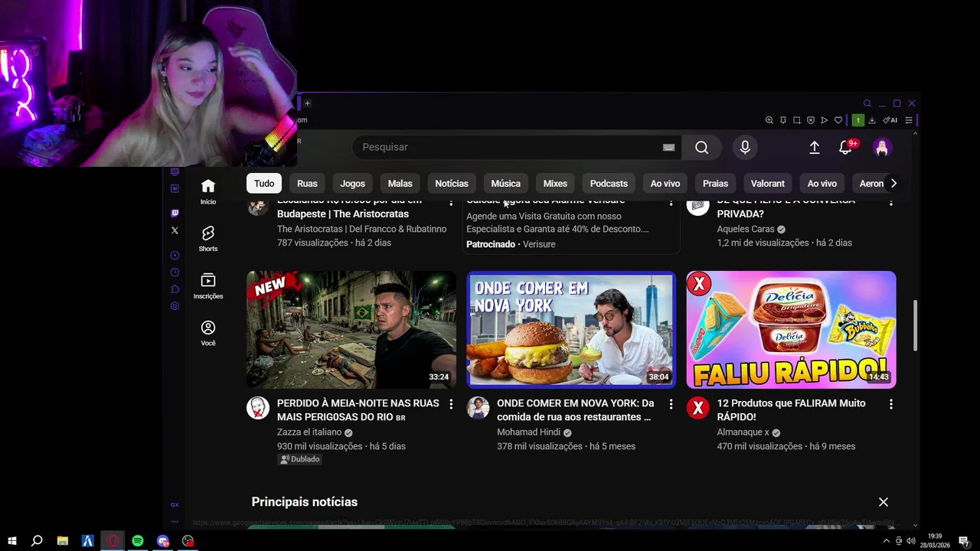This screenshot has width=980, height=551.
Task: Select the Notícias filter chip
Action: pos(452,184)
